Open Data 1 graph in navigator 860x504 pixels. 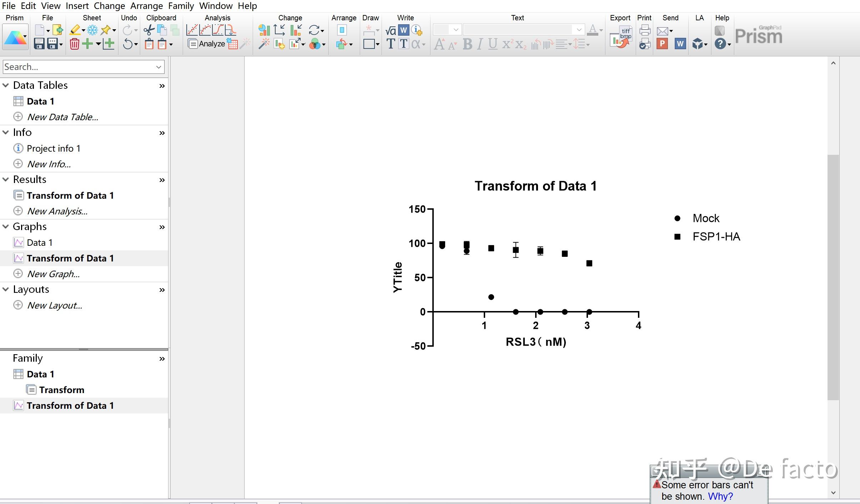tap(39, 243)
